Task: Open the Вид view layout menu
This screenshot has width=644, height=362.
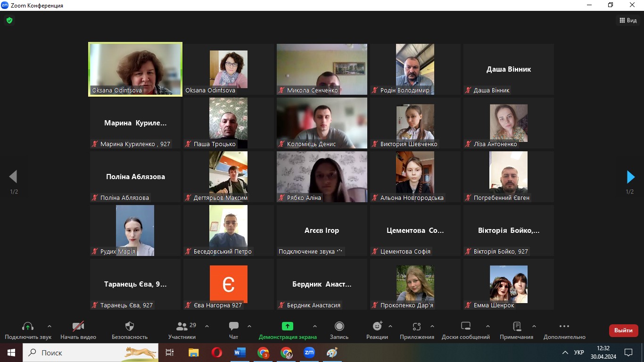Action: pos(628,20)
